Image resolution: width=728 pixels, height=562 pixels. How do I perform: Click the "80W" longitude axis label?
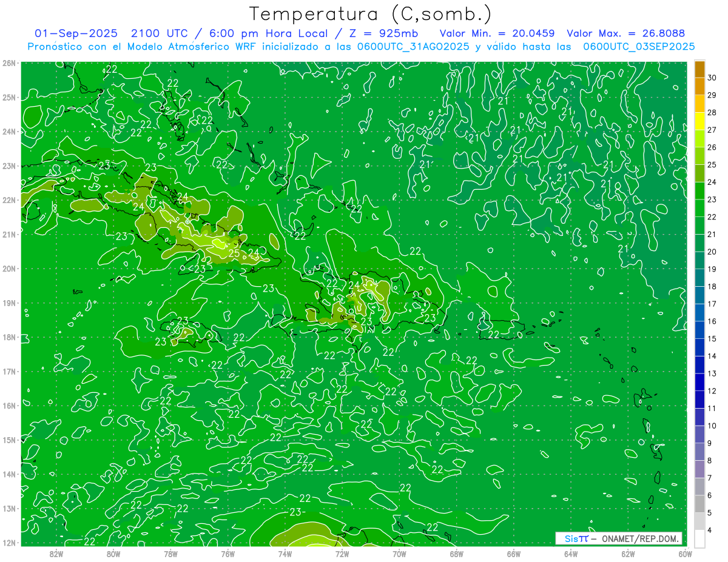click(x=113, y=553)
